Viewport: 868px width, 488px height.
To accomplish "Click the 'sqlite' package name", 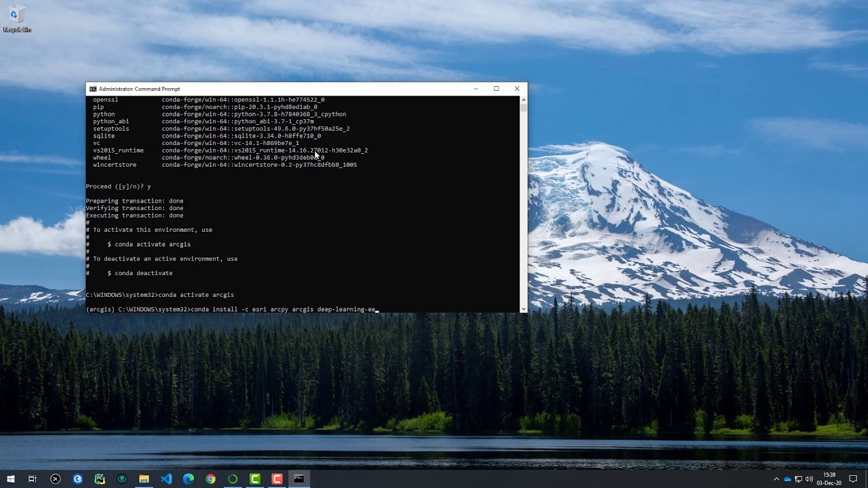I will point(104,136).
